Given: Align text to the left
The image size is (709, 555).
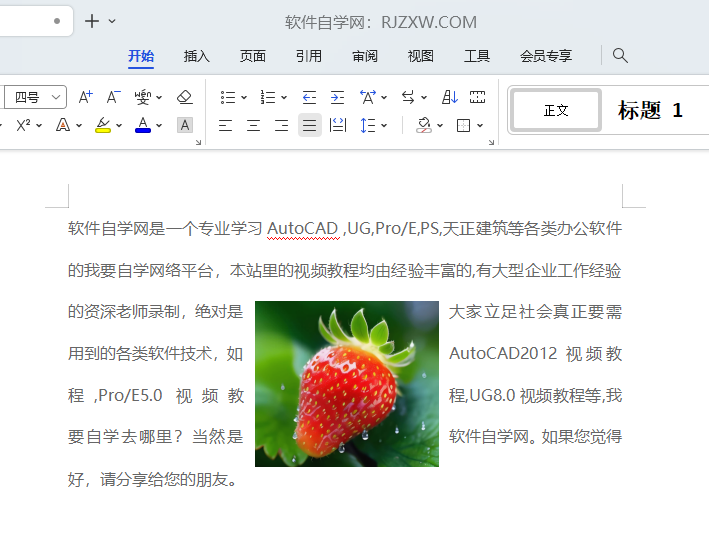Looking at the screenshot, I should (x=225, y=125).
